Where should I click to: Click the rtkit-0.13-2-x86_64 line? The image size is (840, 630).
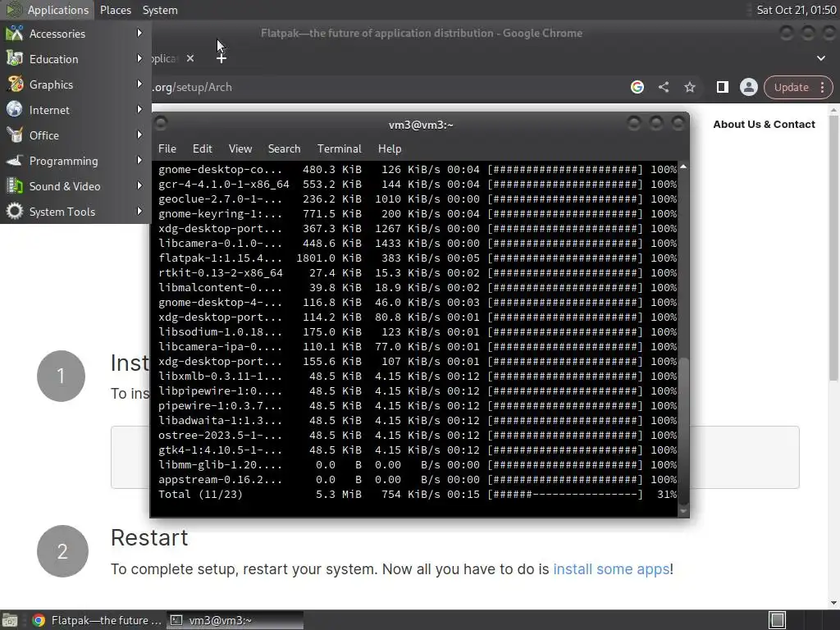[418, 272]
